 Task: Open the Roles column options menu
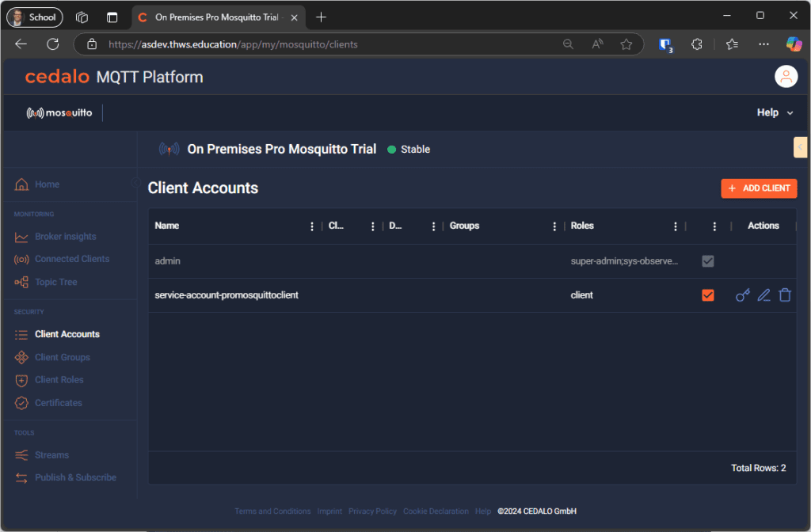point(675,226)
